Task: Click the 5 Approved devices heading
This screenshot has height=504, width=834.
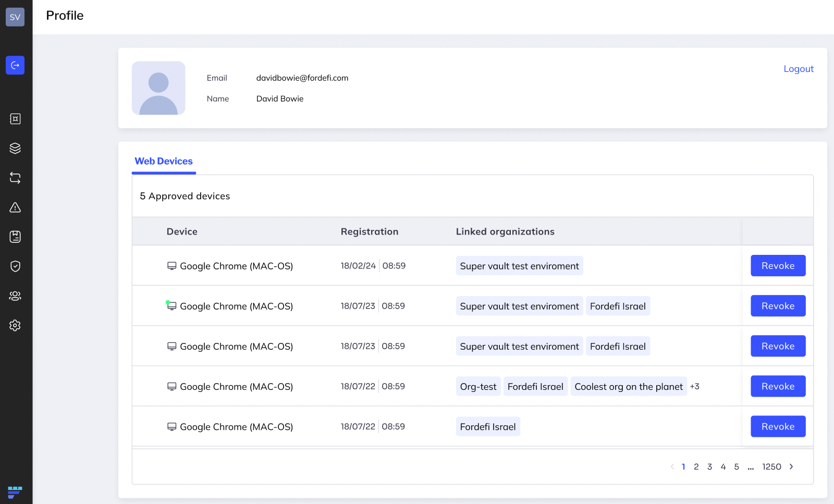Action: [185, 196]
